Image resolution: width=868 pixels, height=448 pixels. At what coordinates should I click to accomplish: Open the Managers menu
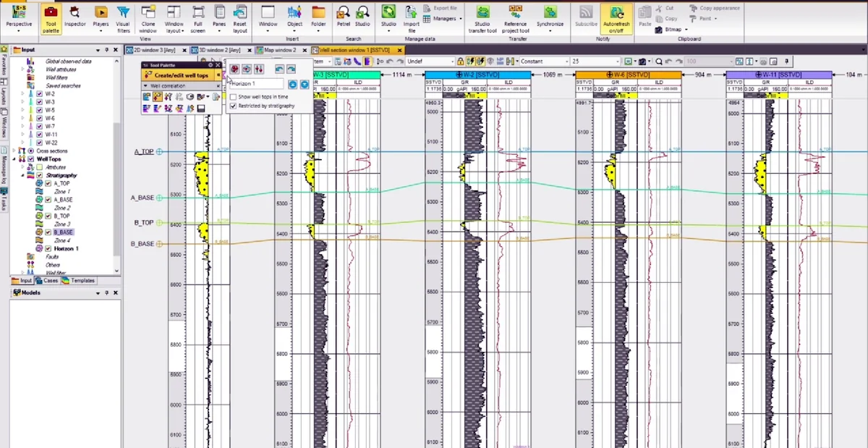pyautogui.click(x=444, y=18)
